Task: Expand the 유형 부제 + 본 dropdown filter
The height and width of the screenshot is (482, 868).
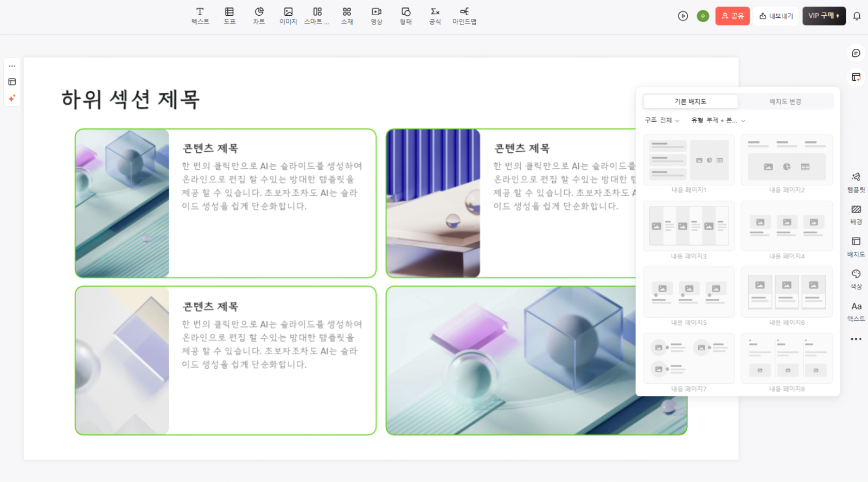Action: click(x=718, y=120)
